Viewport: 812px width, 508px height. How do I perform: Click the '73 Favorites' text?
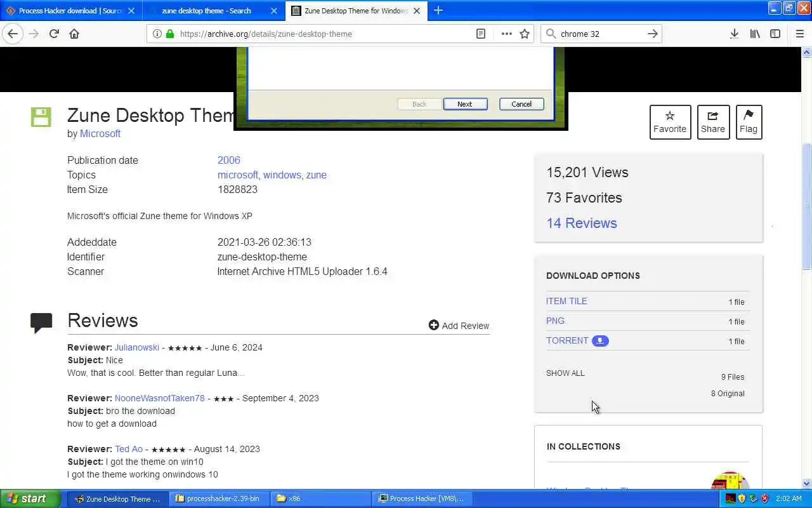coord(584,197)
